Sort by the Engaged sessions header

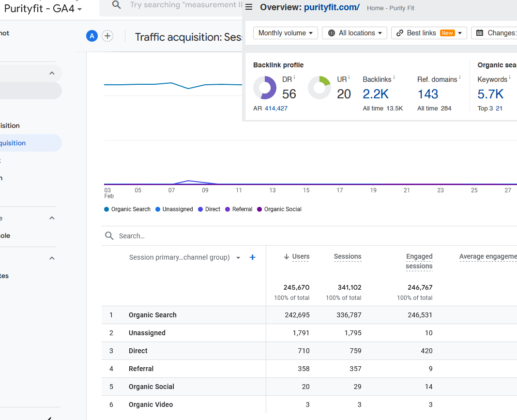tap(419, 261)
